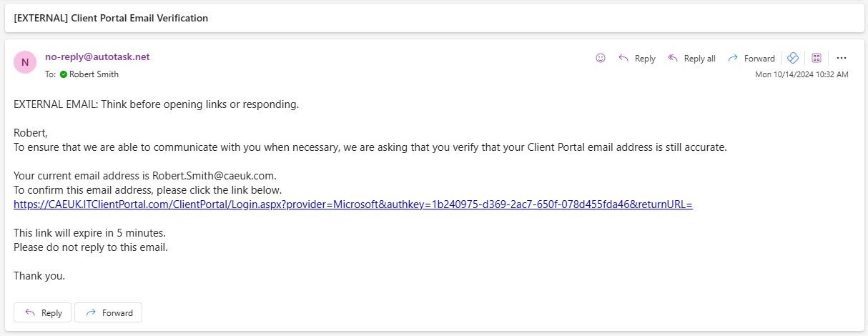The width and height of the screenshot is (868, 336).
Task: Open the Apps add-ins icon
Action: pos(817,58)
